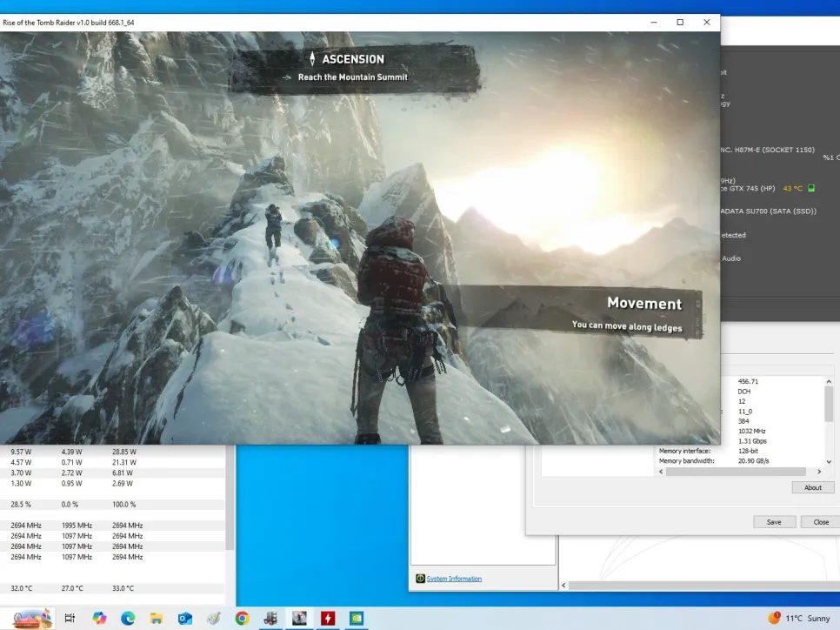Image resolution: width=840 pixels, height=630 pixels.
Task: Select the 28.5 % utilization value
Action: point(21,505)
